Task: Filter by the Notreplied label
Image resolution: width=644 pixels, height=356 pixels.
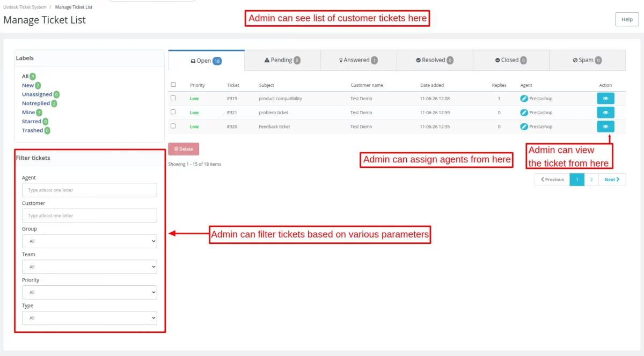Action: point(36,103)
